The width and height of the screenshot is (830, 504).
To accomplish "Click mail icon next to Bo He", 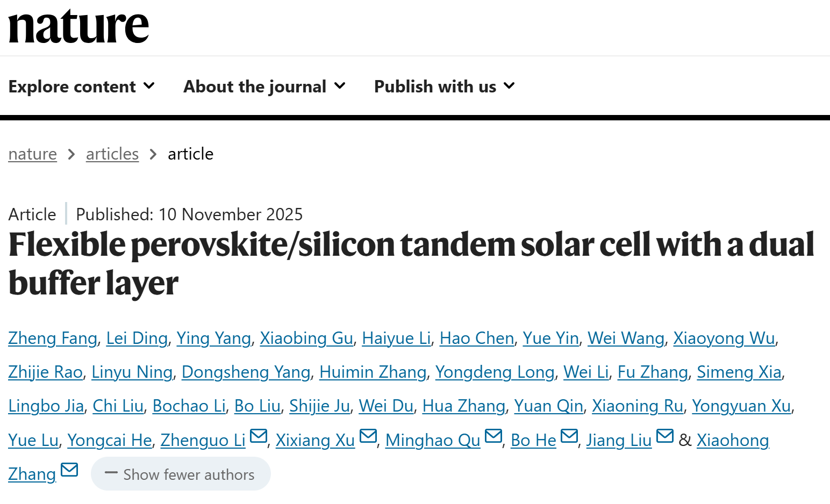I will pos(569,436).
